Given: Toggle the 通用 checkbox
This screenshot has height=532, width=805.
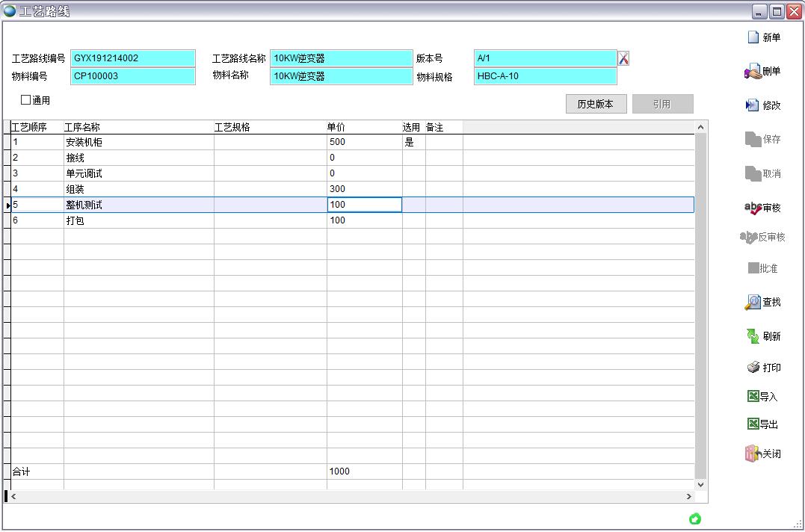Looking at the screenshot, I should tap(26, 99).
